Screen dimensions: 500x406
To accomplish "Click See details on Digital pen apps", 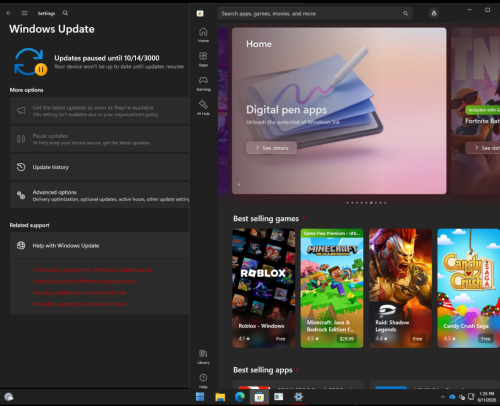I will [271, 148].
